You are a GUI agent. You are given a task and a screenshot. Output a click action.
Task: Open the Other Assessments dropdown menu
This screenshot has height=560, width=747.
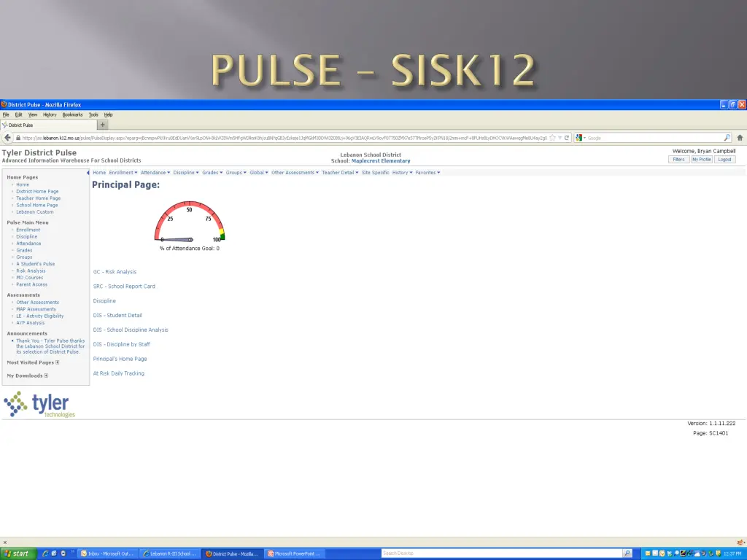(x=295, y=172)
